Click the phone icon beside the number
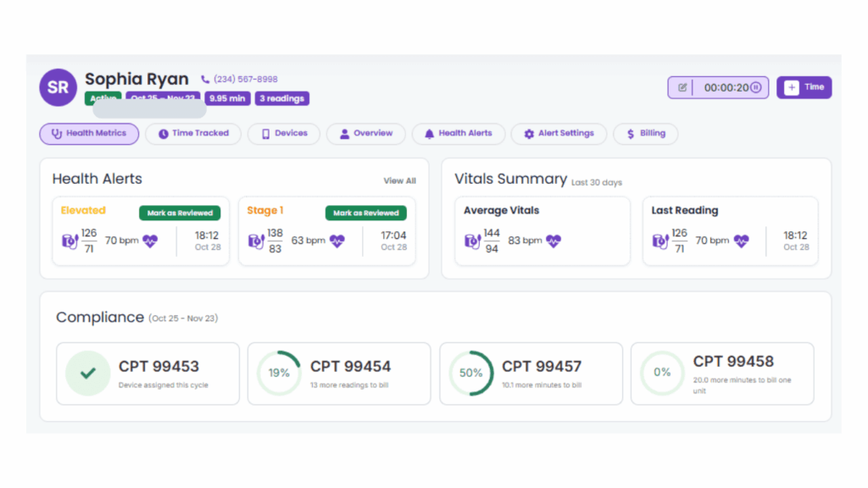The width and height of the screenshot is (868, 488). pos(205,80)
